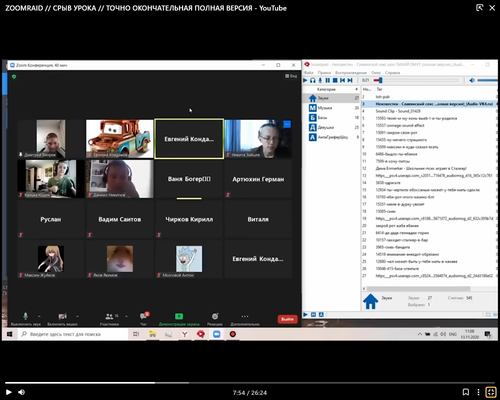
Task: Adjust the Soundpad volume slider
Action: (487, 80)
